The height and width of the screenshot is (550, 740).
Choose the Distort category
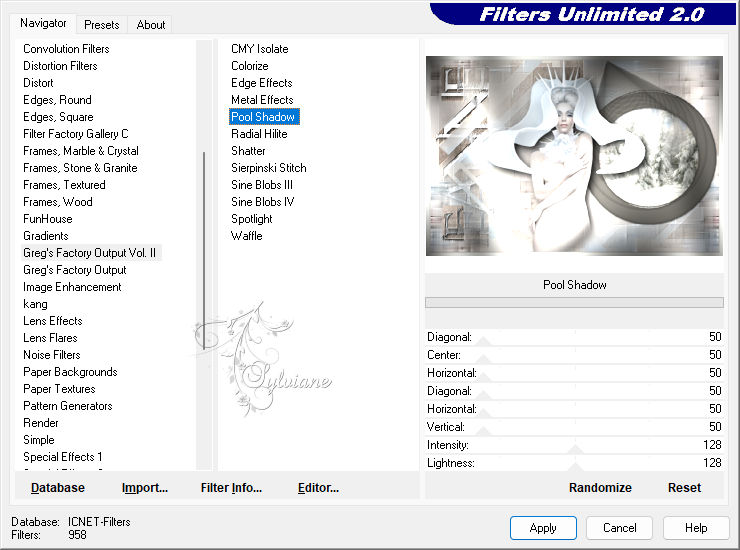38,83
